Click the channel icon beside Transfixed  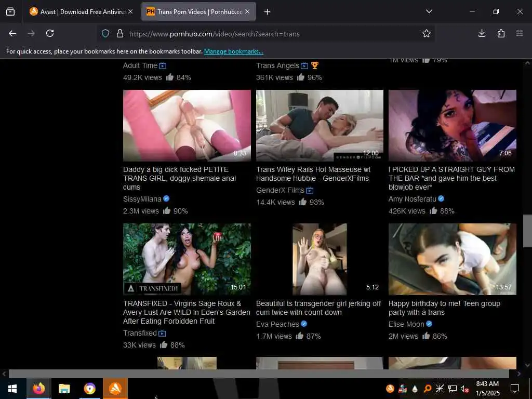click(162, 334)
